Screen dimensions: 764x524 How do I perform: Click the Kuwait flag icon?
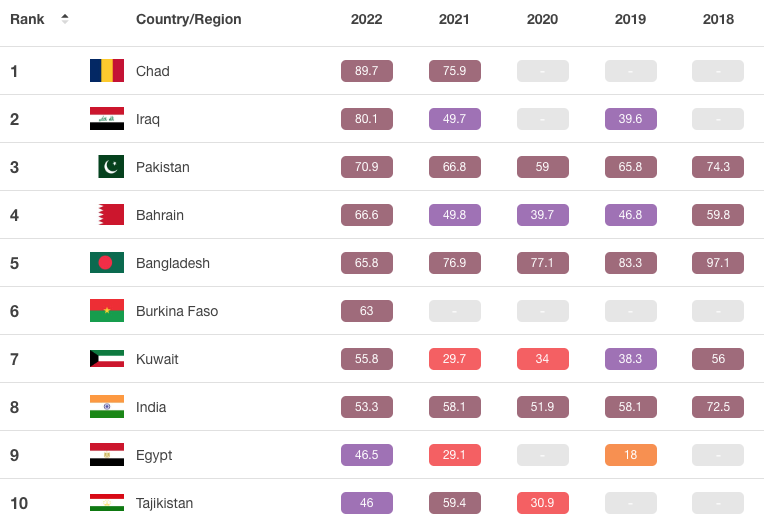point(107,359)
